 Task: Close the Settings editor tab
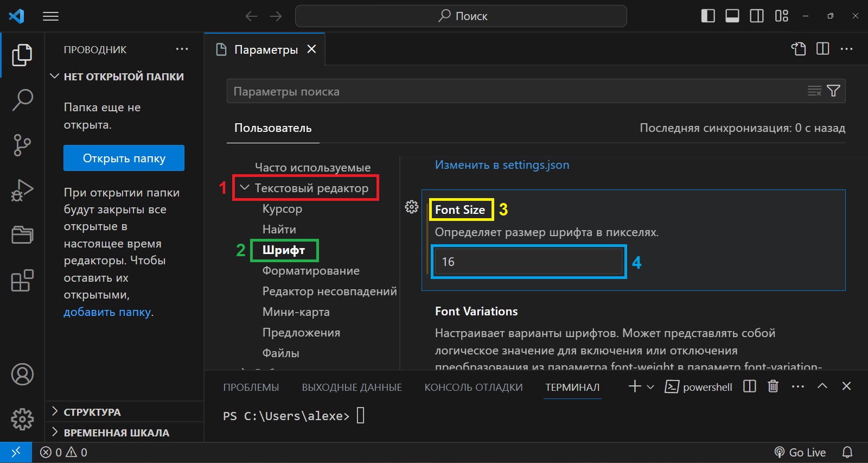[x=312, y=49]
